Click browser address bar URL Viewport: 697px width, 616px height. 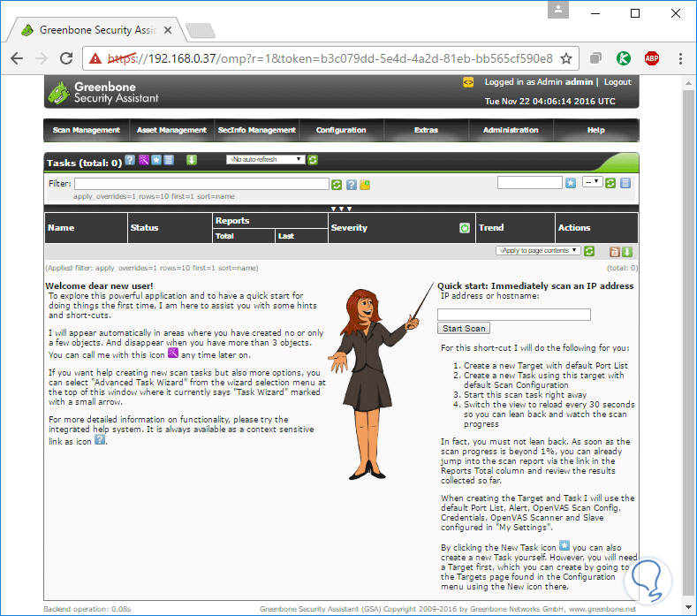click(x=329, y=58)
